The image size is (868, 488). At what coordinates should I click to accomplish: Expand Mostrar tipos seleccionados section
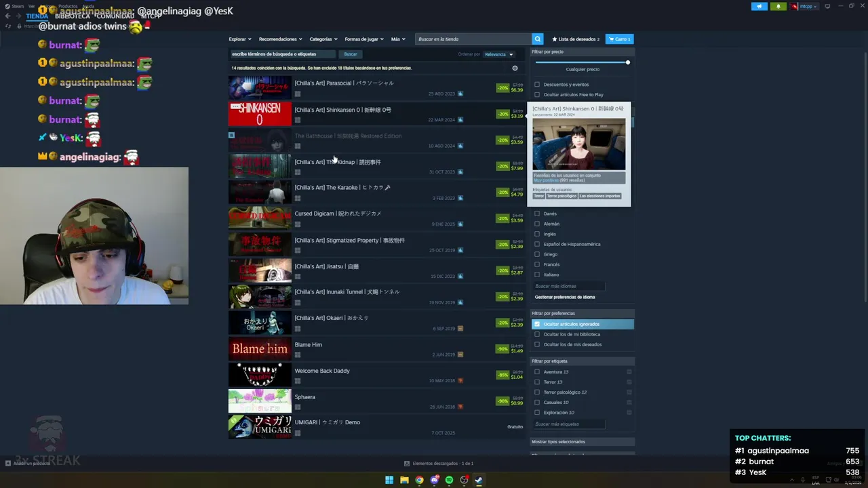click(x=582, y=442)
